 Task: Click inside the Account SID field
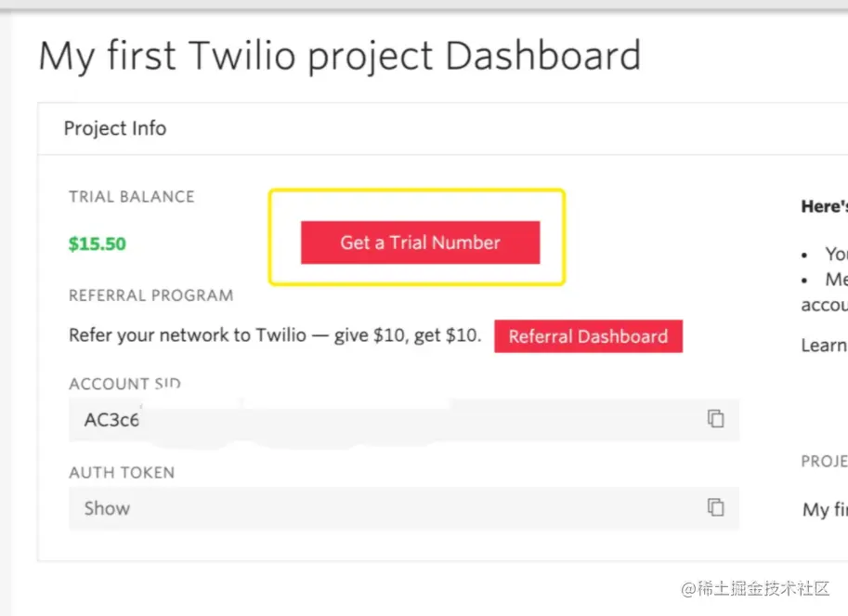pyautogui.click(x=372, y=420)
